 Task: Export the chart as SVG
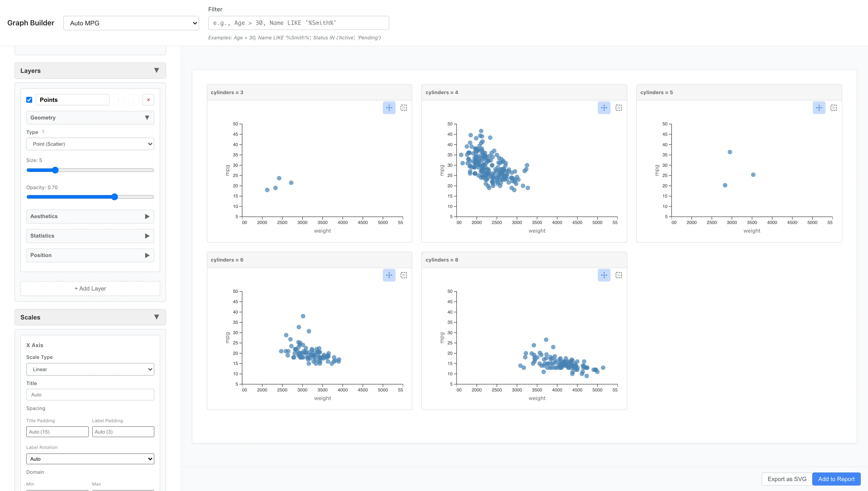786,479
